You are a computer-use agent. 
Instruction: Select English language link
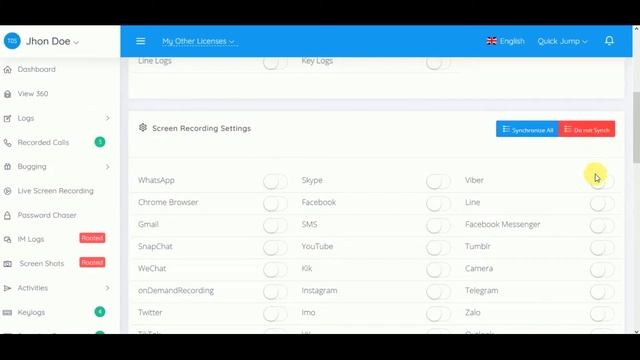click(x=512, y=41)
